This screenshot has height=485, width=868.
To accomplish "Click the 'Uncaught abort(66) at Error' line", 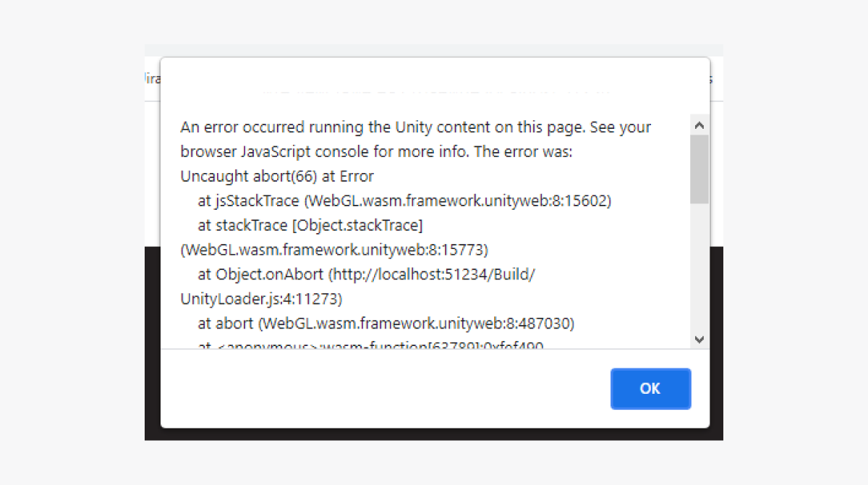I will (277, 177).
